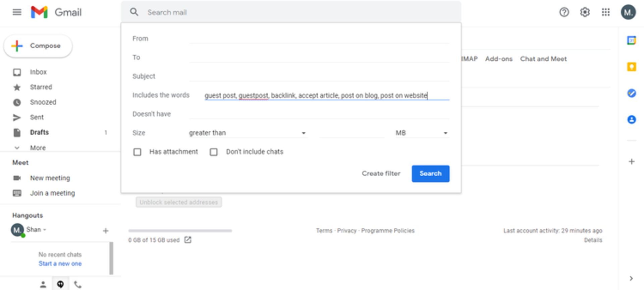Open the Google apps grid
The image size is (644, 290).
pos(605,12)
